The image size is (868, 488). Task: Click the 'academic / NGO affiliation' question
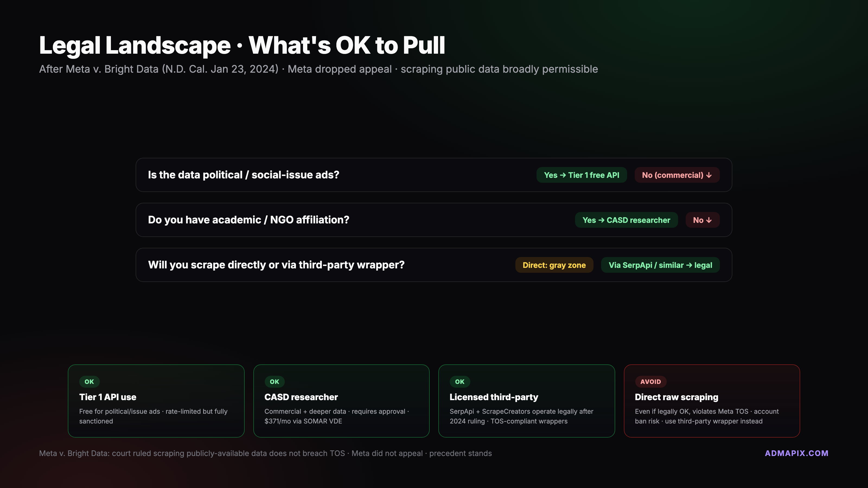tap(248, 220)
